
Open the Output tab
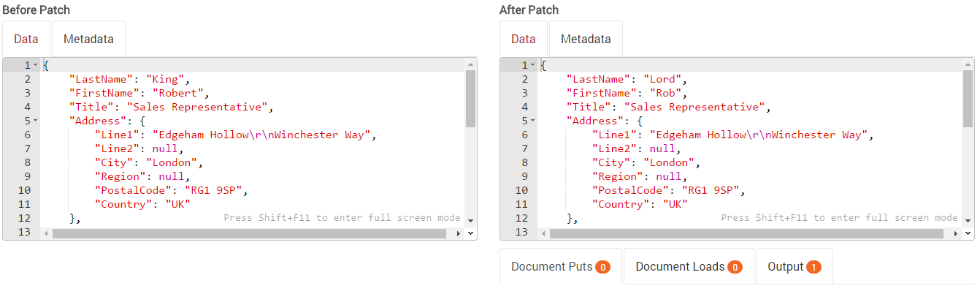coord(794,267)
